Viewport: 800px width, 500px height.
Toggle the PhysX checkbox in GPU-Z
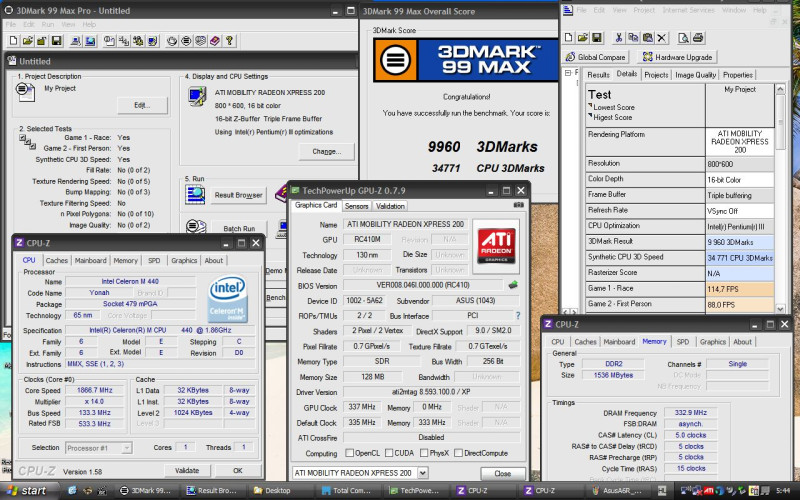(x=424, y=453)
